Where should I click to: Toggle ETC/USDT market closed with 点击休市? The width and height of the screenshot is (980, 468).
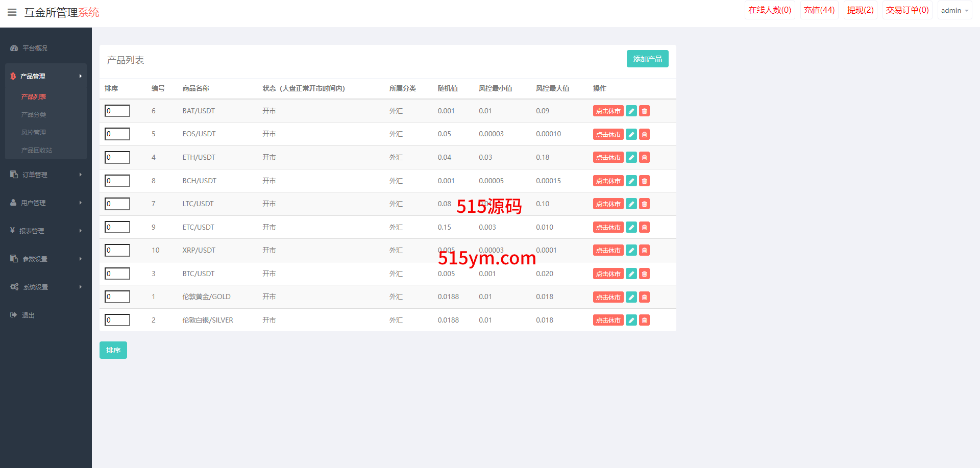click(608, 228)
